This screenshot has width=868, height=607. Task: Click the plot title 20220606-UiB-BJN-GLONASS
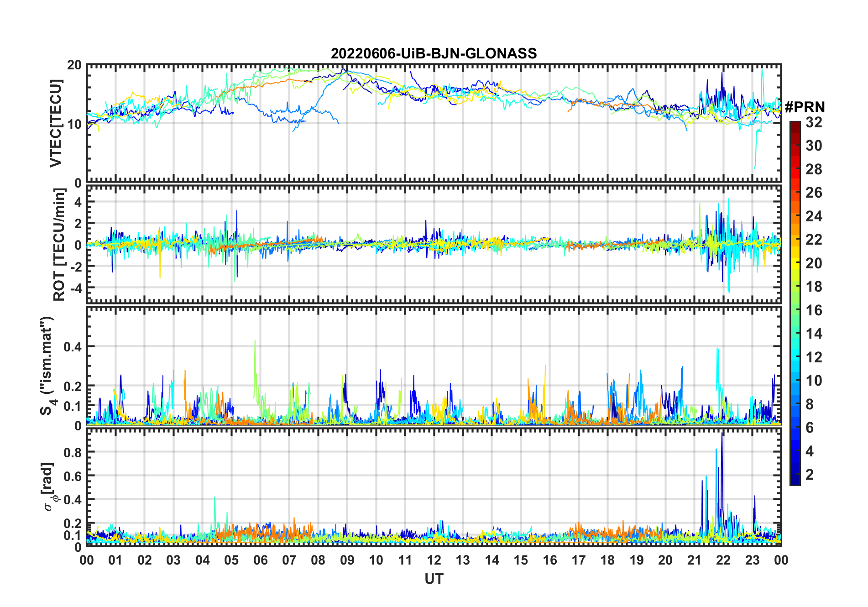tap(434, 54)
